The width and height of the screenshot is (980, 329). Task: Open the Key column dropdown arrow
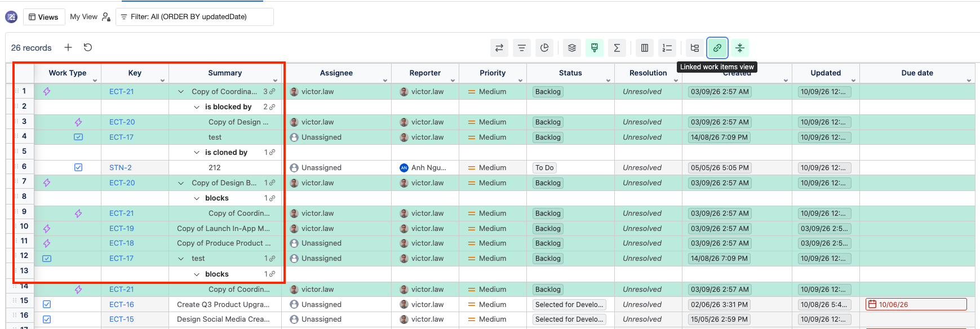click(162, 81)
